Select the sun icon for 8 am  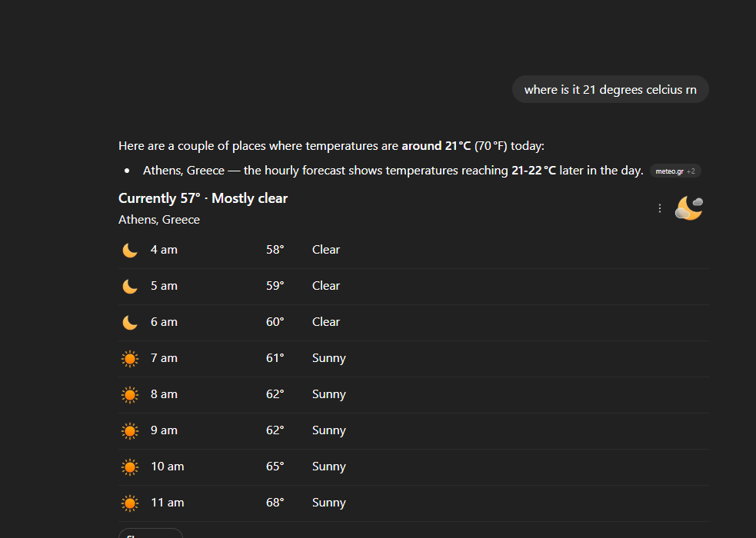pos(130,394)
